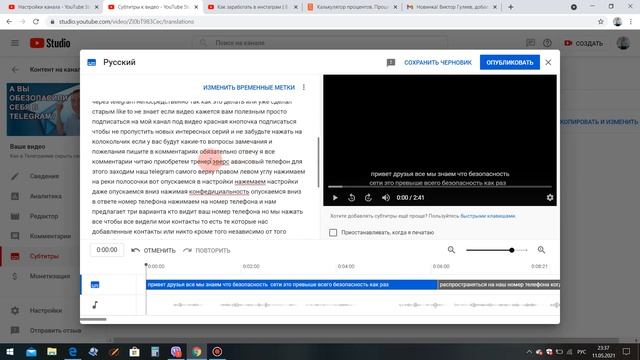Click the subtitles icon next to Русский title
This screenshot has height=360, width=640.
pyautogui.click(x=92, y=62)
